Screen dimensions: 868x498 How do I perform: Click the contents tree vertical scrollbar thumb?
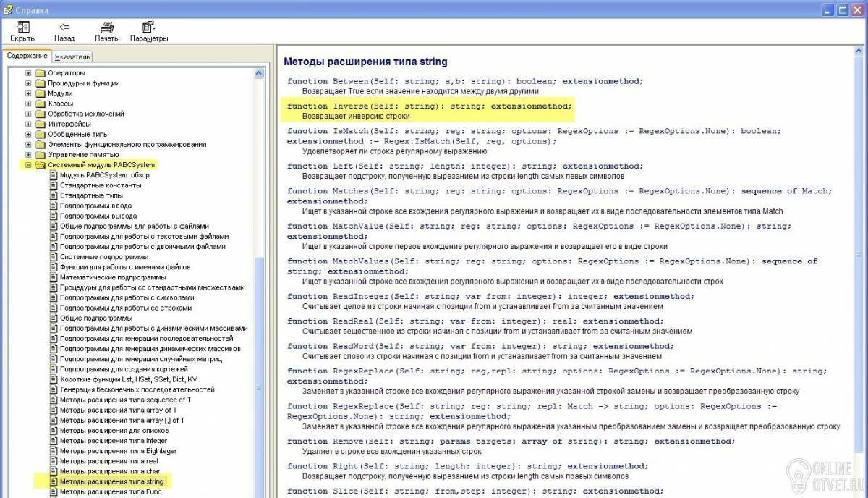(260, 376)
